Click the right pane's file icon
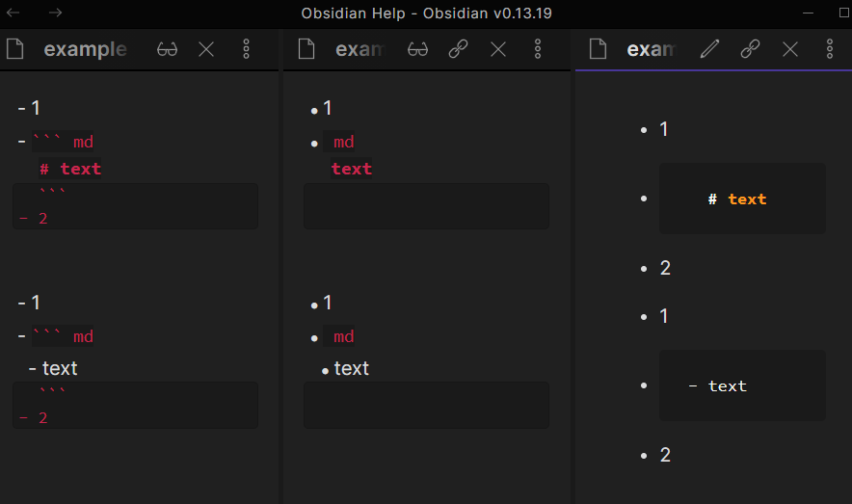Screen dimensions: 852x504 pyautogui.click(x=598, y=49)
